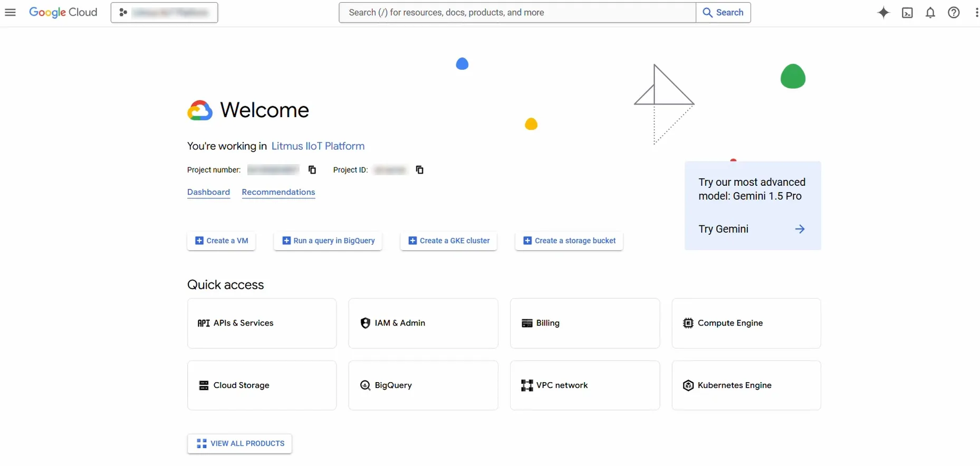Click plus icon on Create a storage bucket
980x466 pixels.
click(x=527, y=241)
